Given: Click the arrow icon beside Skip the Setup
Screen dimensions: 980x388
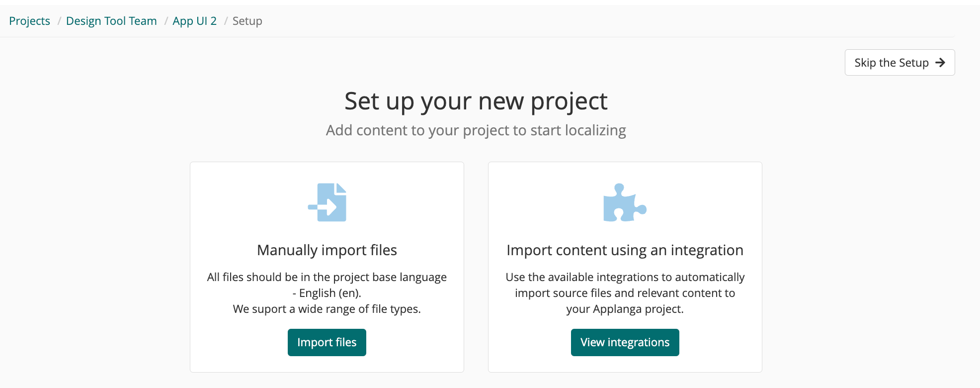Looking at the screenshot, I should (940, 63).
